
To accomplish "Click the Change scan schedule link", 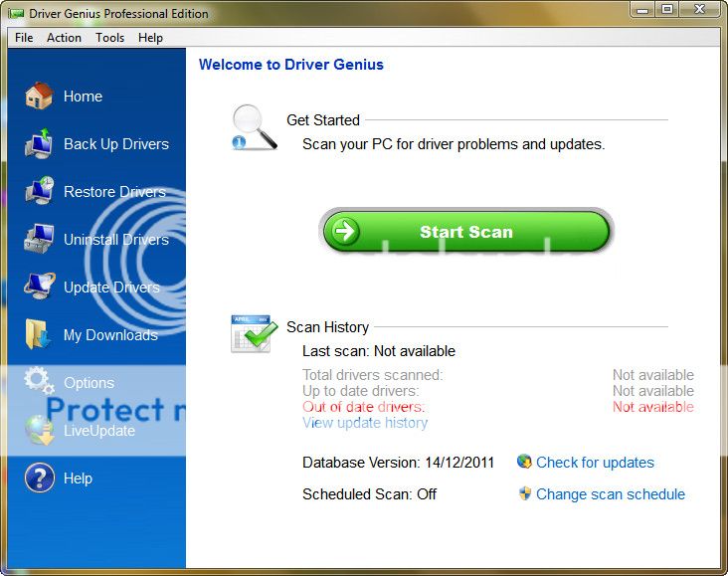I will [x=610, y=494].
